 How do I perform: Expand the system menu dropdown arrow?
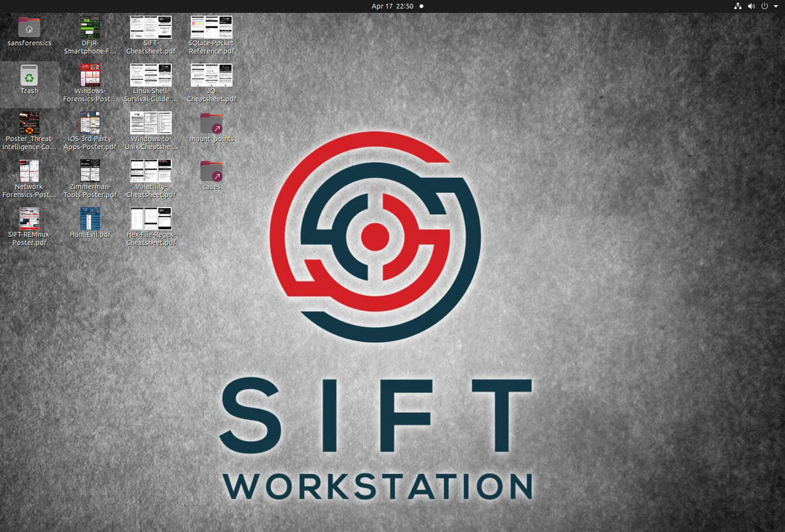pyautogui.click(x=775, y=6)
